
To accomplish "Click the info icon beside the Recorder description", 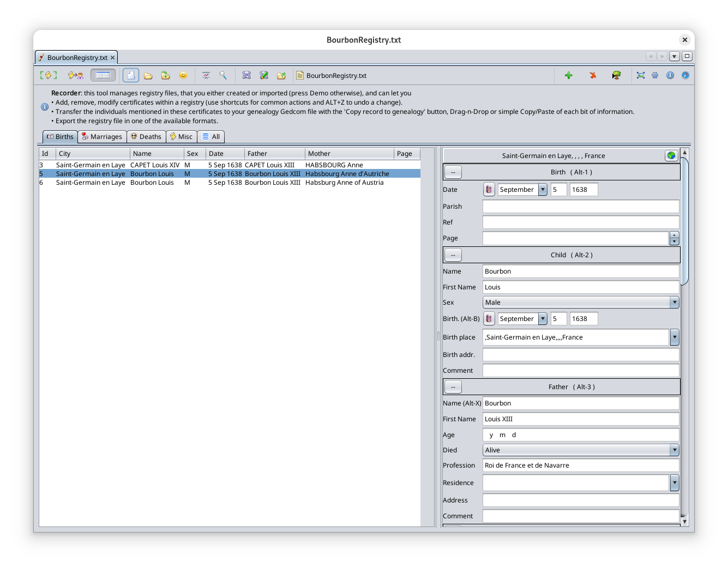I will (x=45, y=107).
